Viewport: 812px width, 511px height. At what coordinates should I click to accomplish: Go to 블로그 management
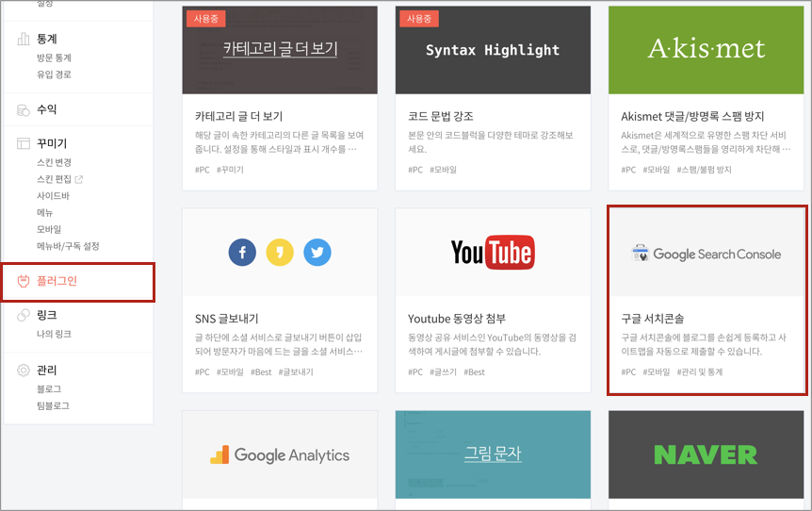click(x=49, y=389)
